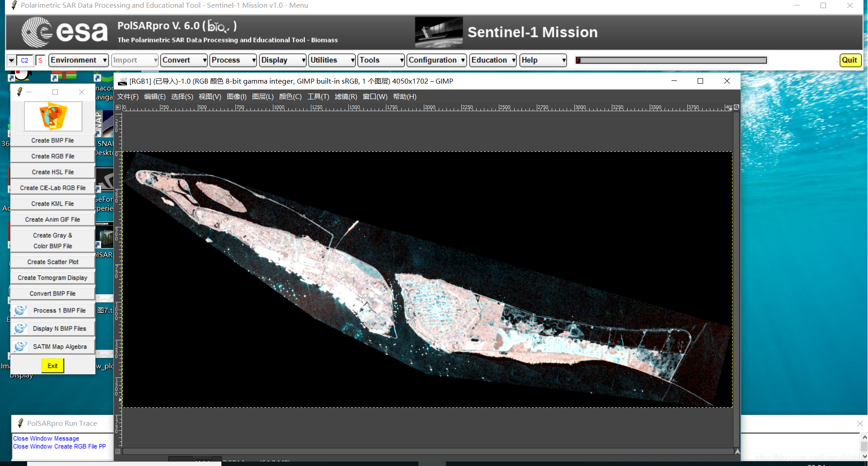Image resolution: width=868 pixels, height=466 pixels.
Task: Open the 编辑(E) menu in GIMP
Action: click(155, 97)
